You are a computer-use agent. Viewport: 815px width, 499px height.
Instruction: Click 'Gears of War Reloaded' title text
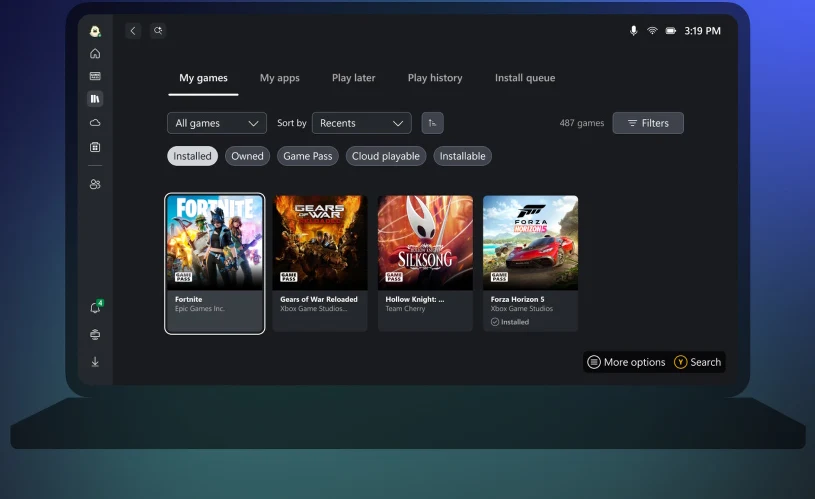point(319,299)
